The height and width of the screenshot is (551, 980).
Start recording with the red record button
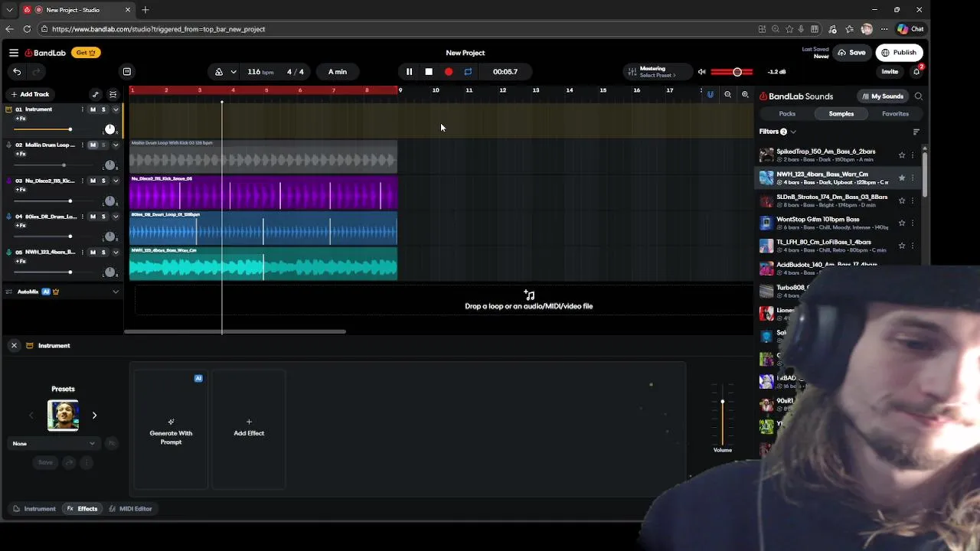[449, 72]
